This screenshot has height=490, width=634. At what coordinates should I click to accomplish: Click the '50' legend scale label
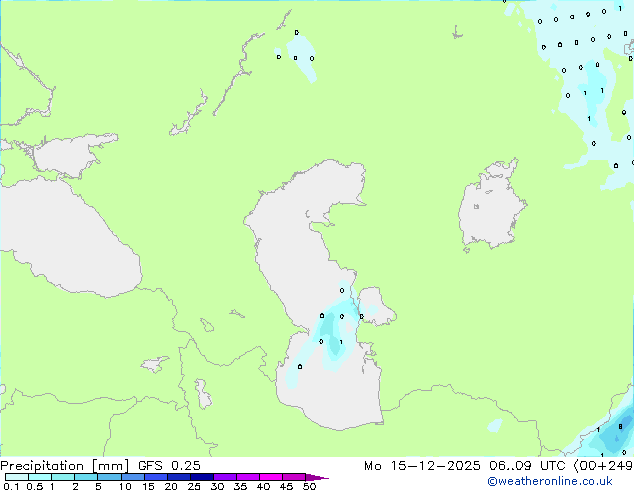coord(310,486)
